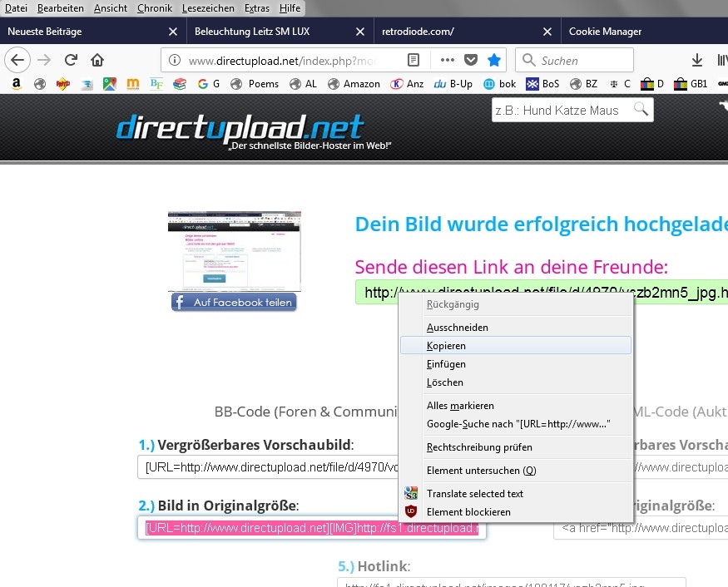Image resolution: width=728 pixels, height=587 pixels.
Task: Open the downloads arrow icon
Action: point(697,60)
